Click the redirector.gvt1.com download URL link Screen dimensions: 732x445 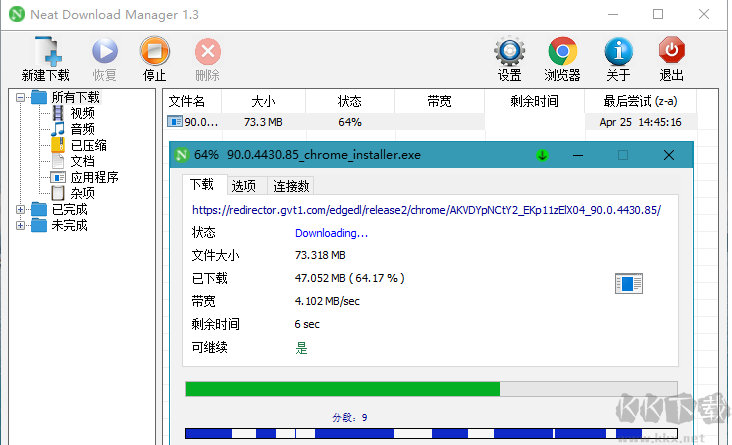[x=426, y=210]
